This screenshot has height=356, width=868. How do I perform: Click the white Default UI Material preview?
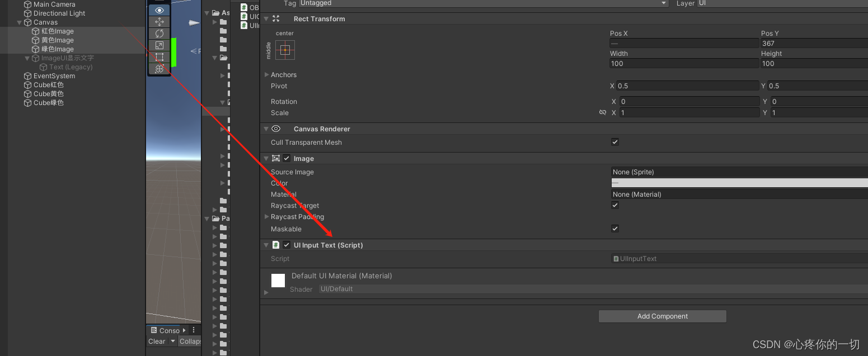tap(278, 281)
